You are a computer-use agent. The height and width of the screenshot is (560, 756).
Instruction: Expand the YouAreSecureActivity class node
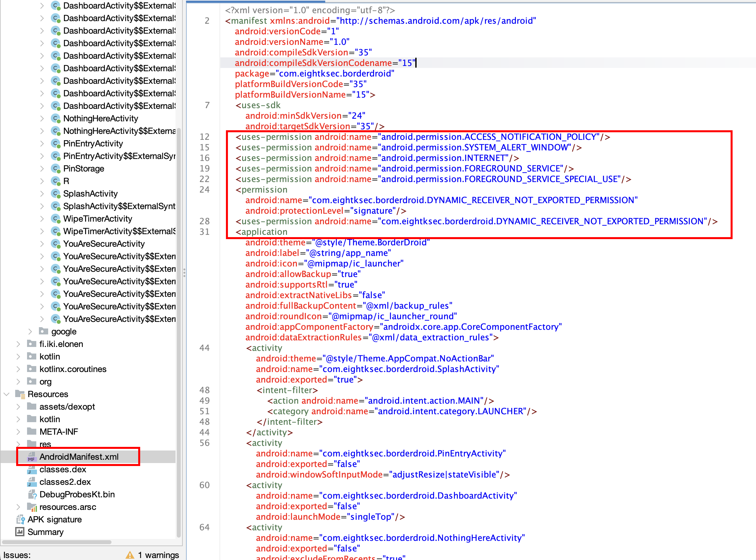tap(42, 244)
